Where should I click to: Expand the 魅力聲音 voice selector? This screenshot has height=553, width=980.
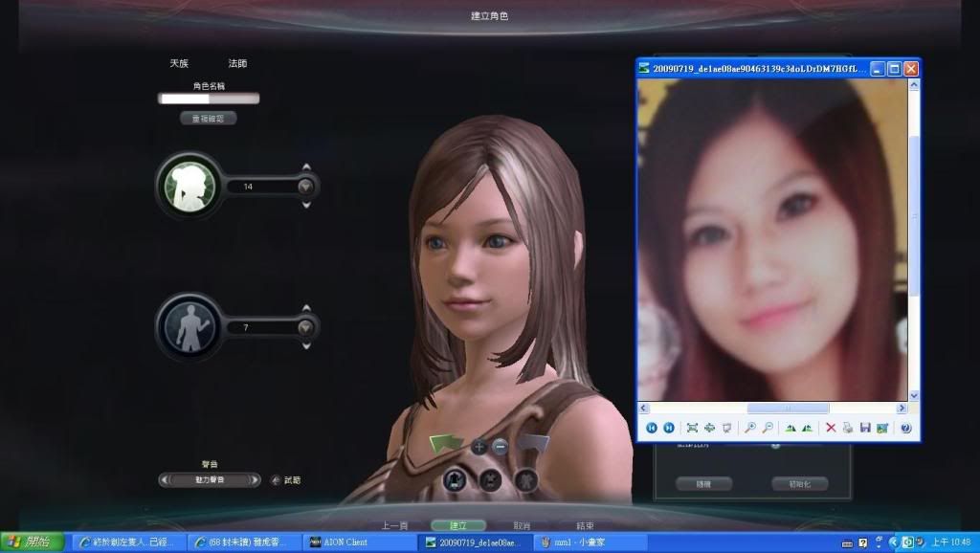pyautogui.click(x=209, y=480)
